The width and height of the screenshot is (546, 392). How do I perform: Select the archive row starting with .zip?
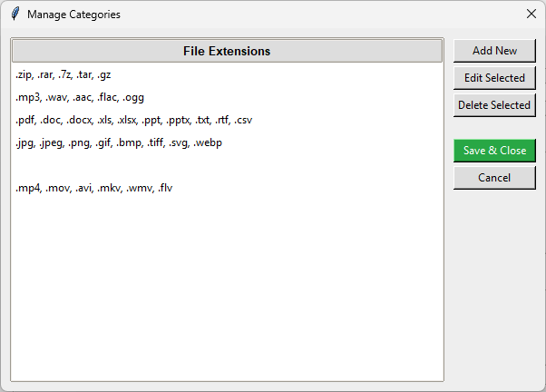(63, 74)
